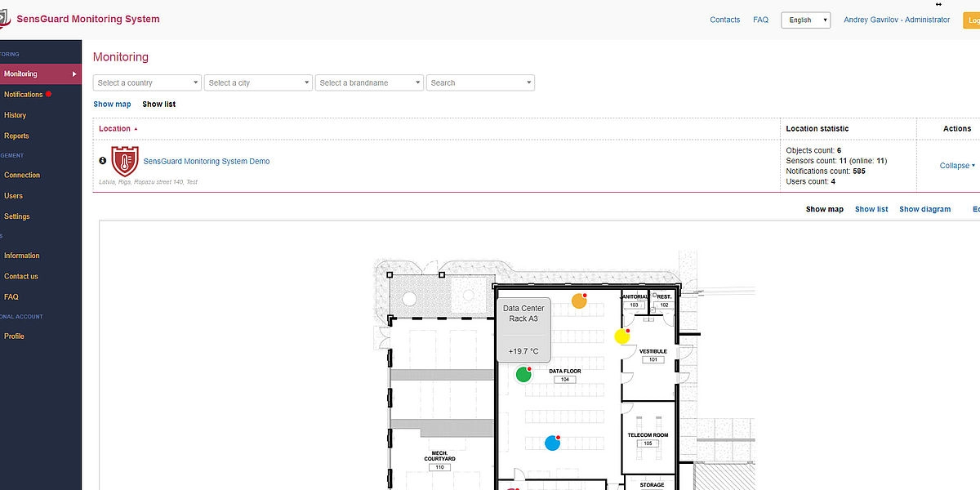Image resolution: width=980 pixels, height=490 pixels.
Task: Click the yellow sensor marker near vestibule
Action: click(622, 336)
